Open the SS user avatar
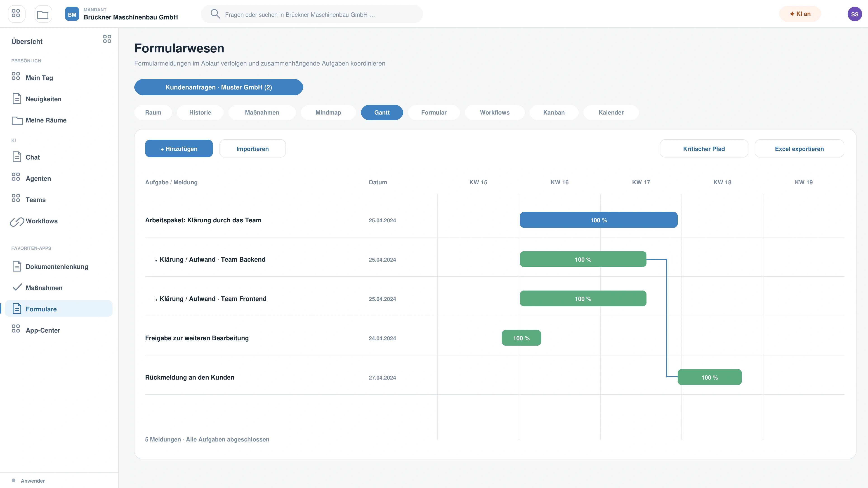 tap(854, 14)
